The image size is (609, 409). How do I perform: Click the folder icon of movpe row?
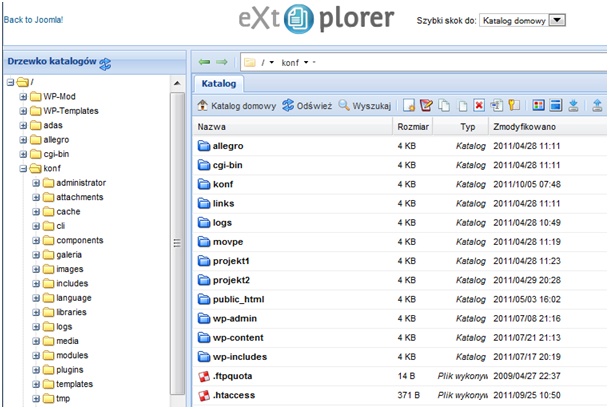[x=204, y=242]
